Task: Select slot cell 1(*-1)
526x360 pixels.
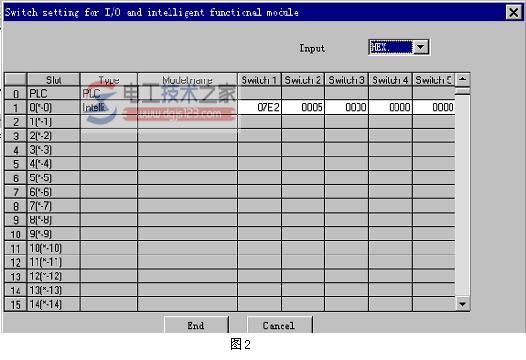Action: click(53, 121)
